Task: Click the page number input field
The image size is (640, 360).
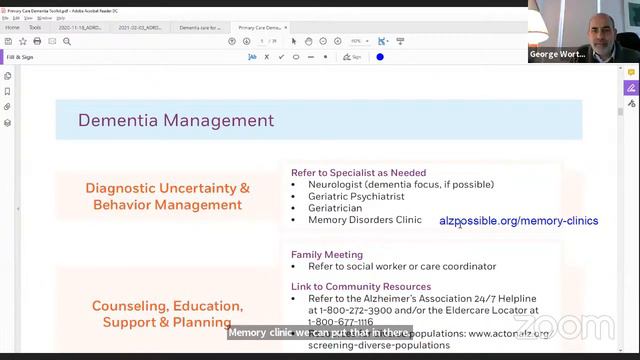Action: [262, 41]
